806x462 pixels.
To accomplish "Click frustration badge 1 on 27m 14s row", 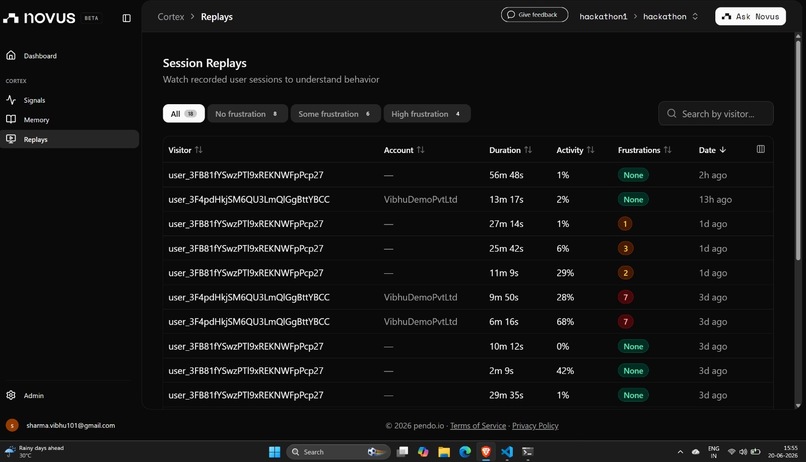I will tap(625, 224).
